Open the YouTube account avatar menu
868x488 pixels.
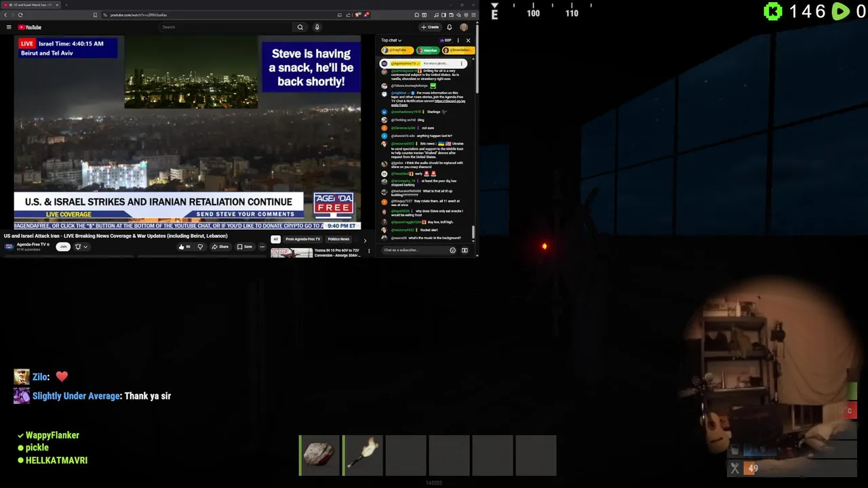tap(464, 27)
